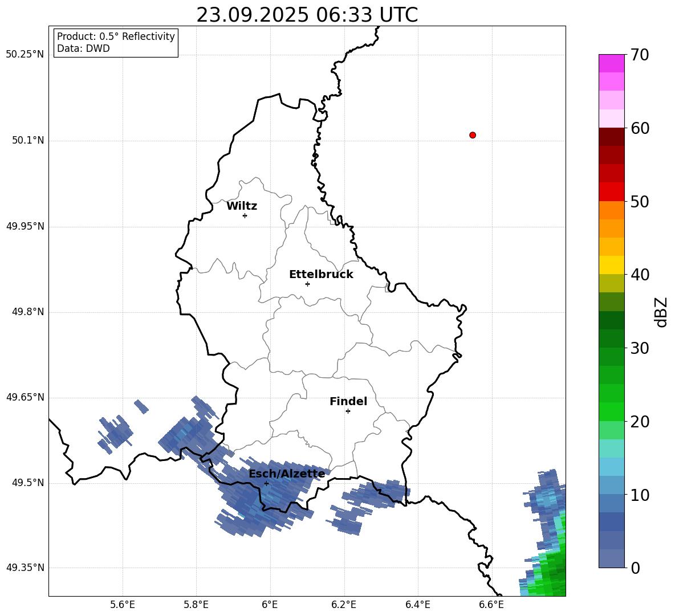Screen dimensions: 675x616
Task: Click the dark green colorbar segment near 30
Action: pyautogui.click(x=611, y=338)
